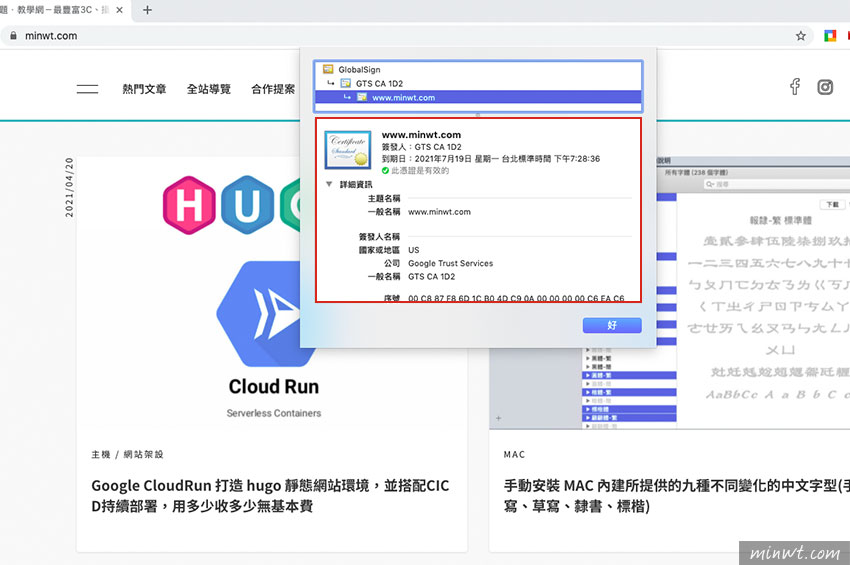The width and height of the screenshot is (850, 565).
Task: Click the US country value
Action: pos(414,250)
